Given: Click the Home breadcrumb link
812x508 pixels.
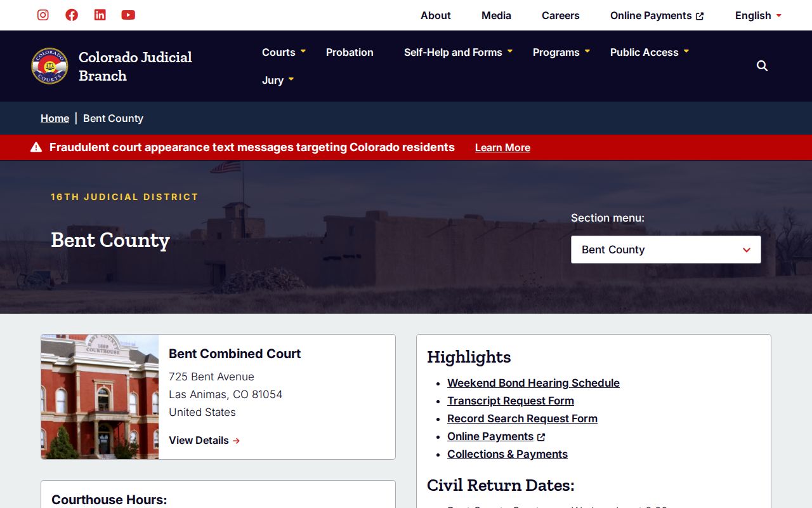Looking at the screenshot, I should (55, 118).
